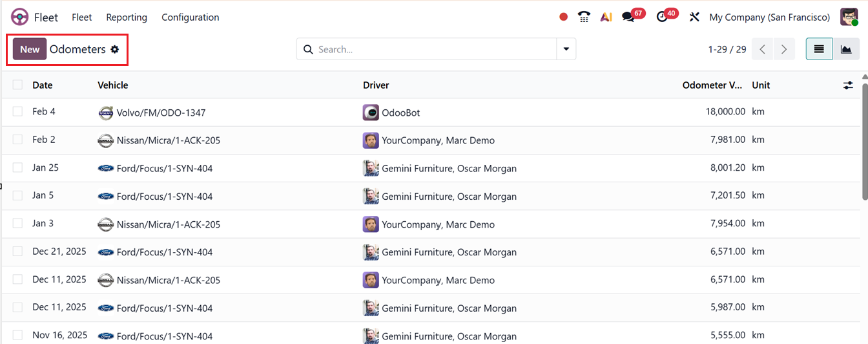868x344 pixels.
Task: Switch to graph view
Action: tap(846, 49)
